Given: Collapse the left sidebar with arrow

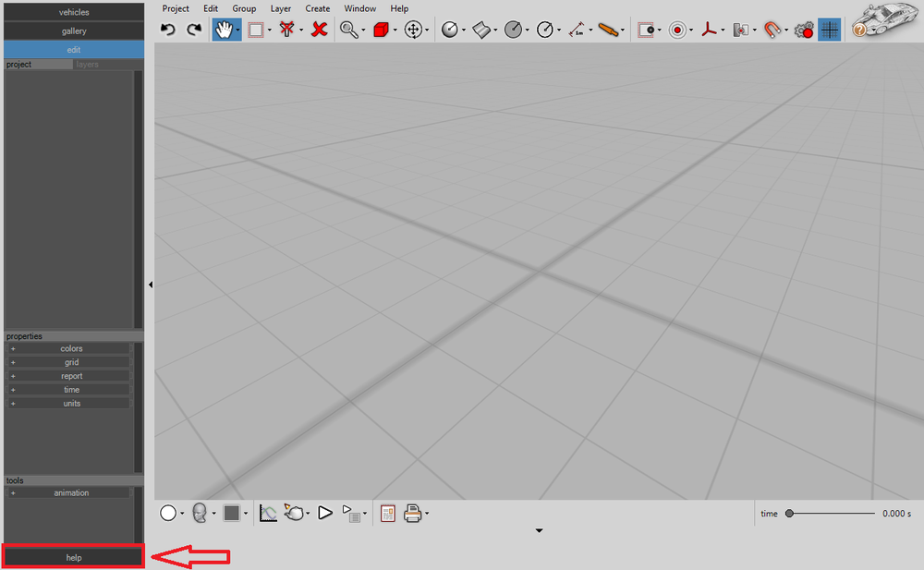Looking at the screenshot, I should [x=151, y=285].
